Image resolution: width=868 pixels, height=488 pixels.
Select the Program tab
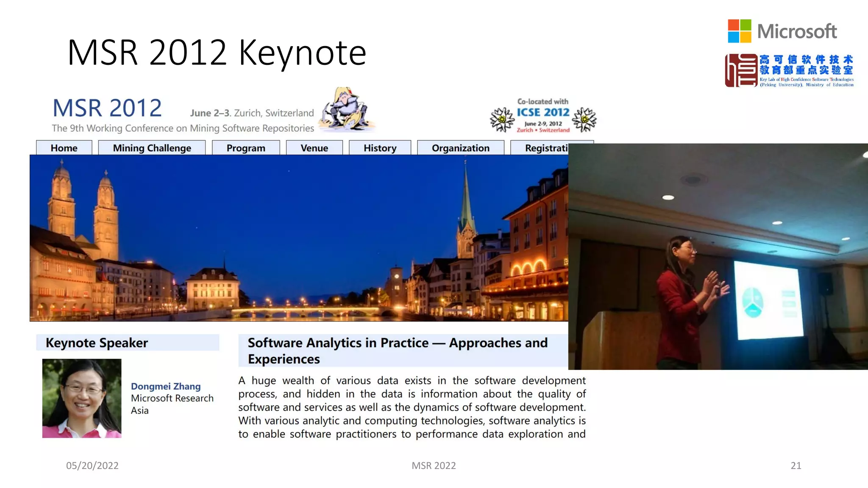246,148
